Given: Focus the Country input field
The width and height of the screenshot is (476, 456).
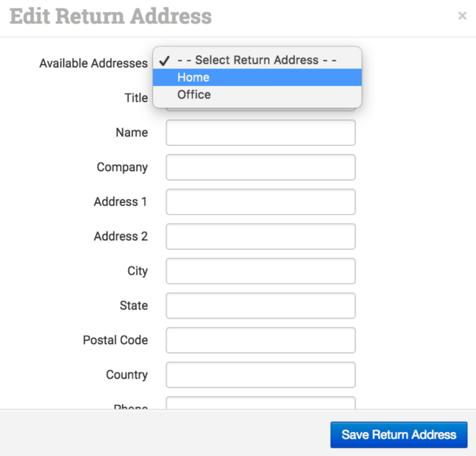Looking at the screenshot, I should 260,375.
